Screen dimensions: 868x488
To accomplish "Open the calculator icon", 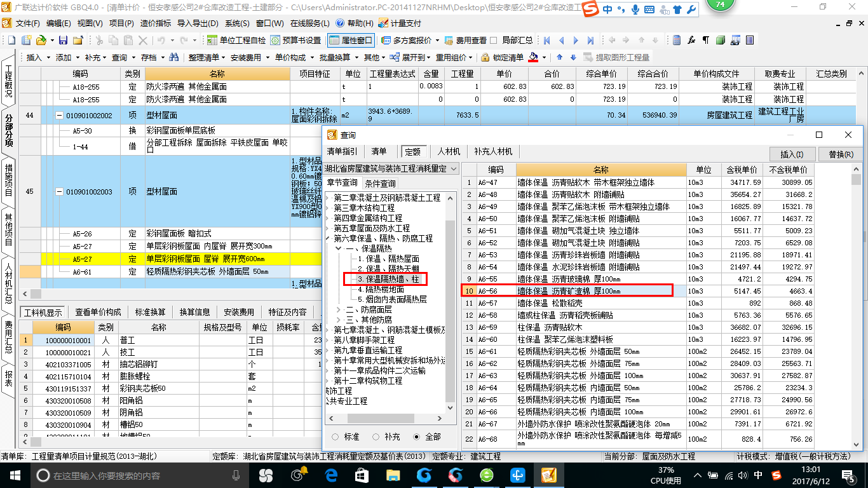I will click(677, 40).
